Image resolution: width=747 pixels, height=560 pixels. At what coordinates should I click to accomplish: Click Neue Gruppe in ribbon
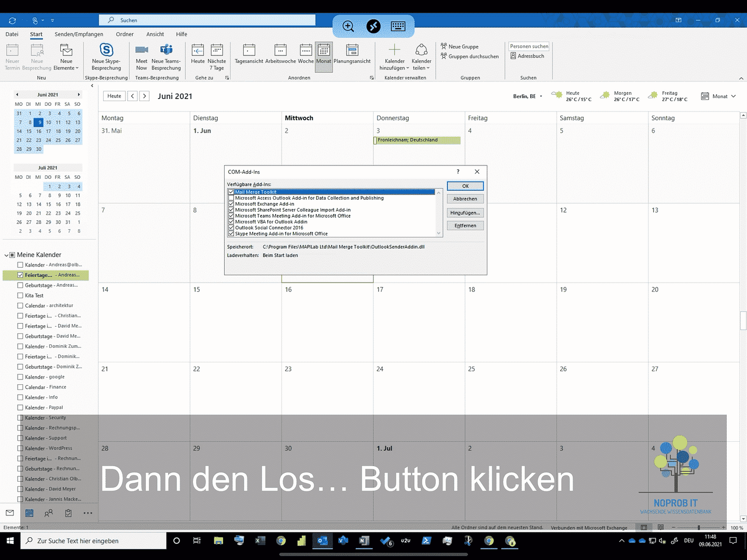pos(460,46)
